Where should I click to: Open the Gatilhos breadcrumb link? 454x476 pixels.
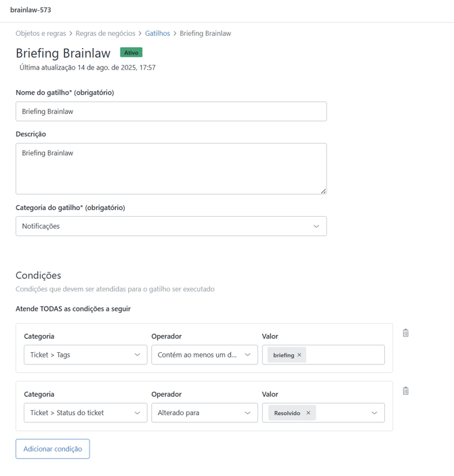point(157,33)
